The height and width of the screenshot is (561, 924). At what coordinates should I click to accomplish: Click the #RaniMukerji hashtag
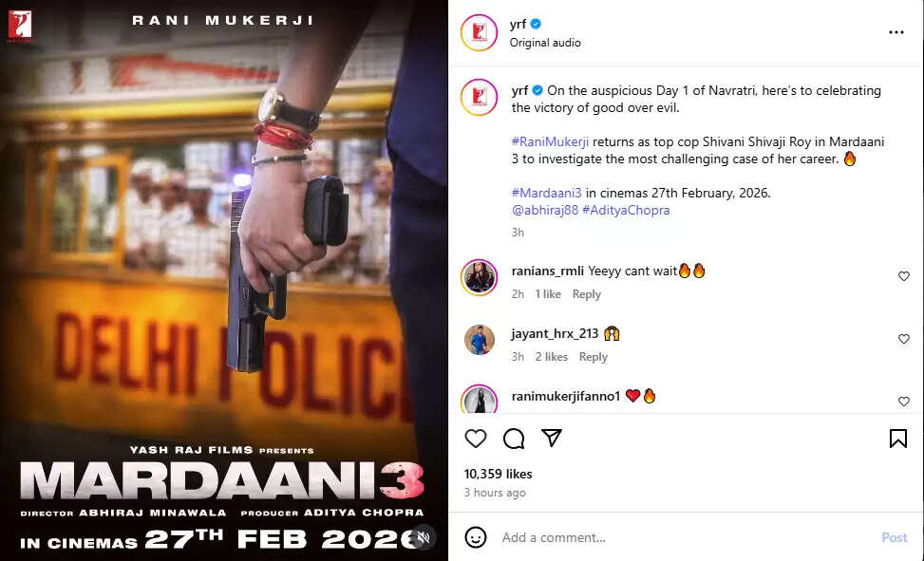550,142
